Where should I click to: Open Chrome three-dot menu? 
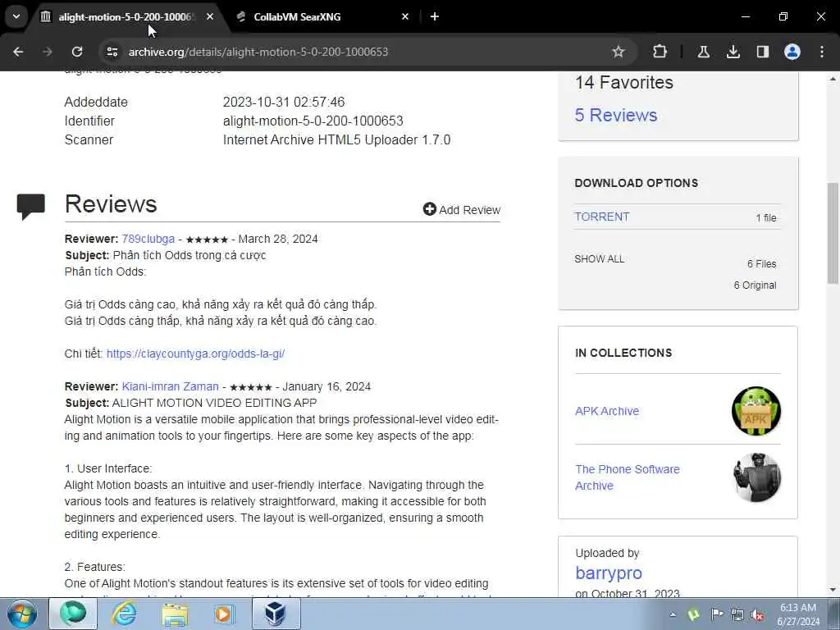tap(822, 52)
